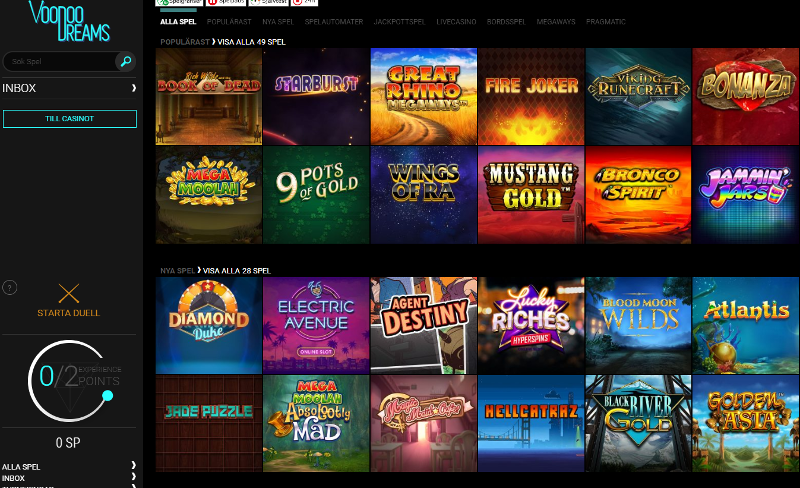Expand Alla Spel arrow in bottom sidebar
800x488 pixels.
pyautogui.click(x=134, y=465)
